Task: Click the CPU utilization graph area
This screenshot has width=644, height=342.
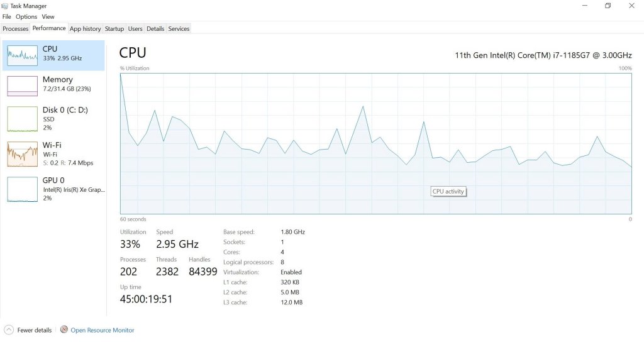Action: (x=375, y=143)
